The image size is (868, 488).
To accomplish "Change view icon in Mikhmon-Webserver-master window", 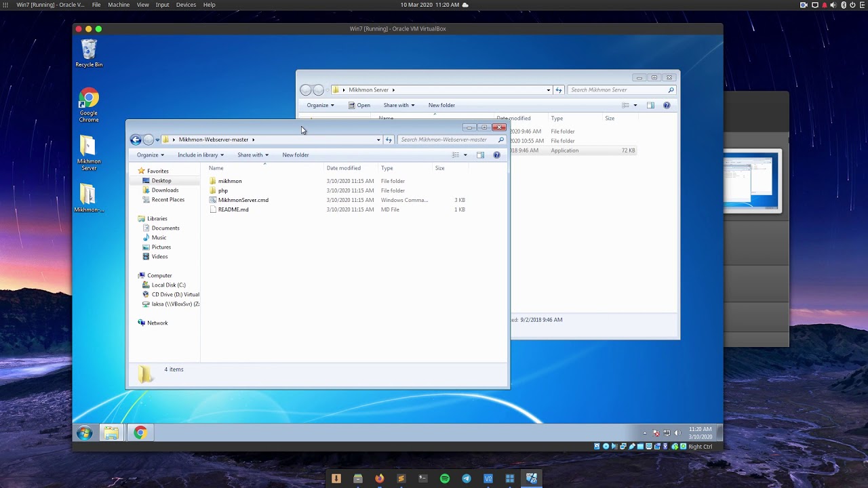I will tap(456, 155).
